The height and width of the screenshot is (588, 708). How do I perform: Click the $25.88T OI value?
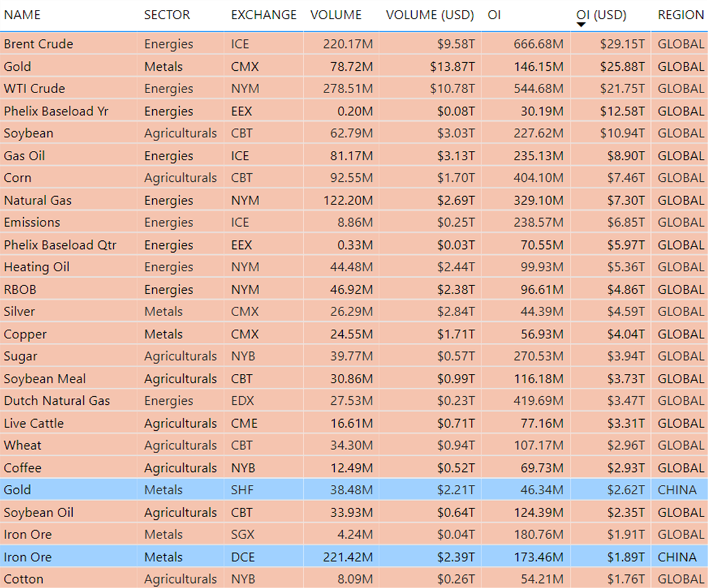(x=622, y=66)
